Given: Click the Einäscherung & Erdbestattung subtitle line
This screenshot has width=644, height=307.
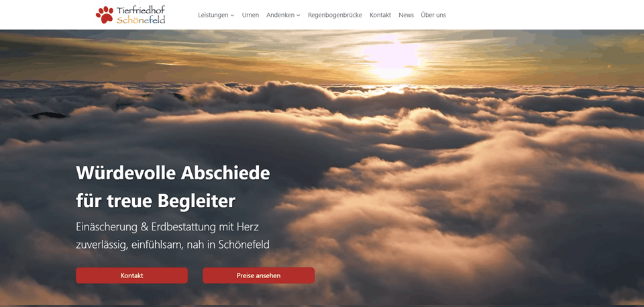Looking at the screenshot, I should [x=167, y=226].
